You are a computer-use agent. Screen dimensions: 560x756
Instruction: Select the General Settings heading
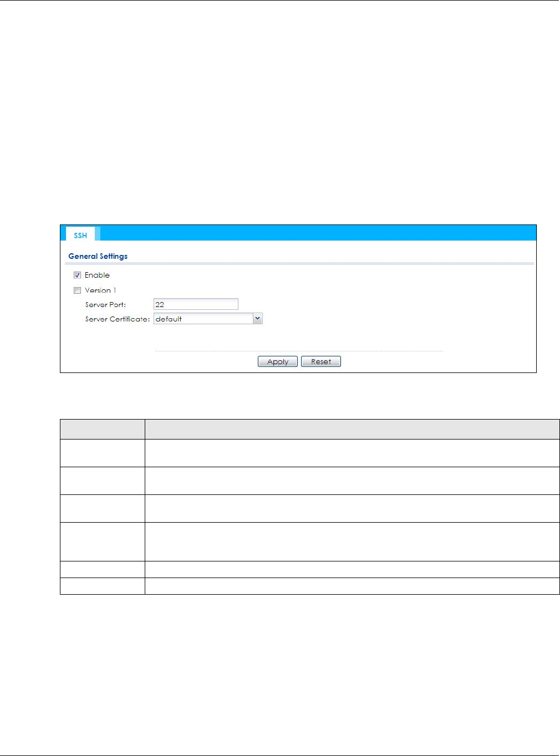(98, 256)
